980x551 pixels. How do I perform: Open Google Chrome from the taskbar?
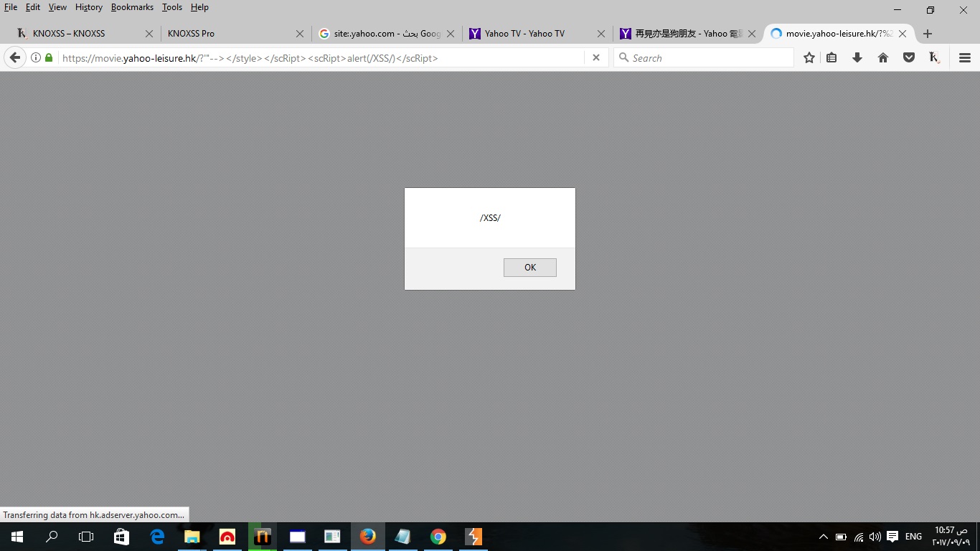438,537
